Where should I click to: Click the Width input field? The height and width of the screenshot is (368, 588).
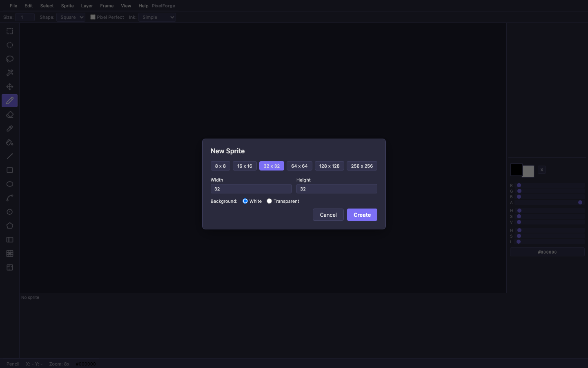tap(251, 189)
